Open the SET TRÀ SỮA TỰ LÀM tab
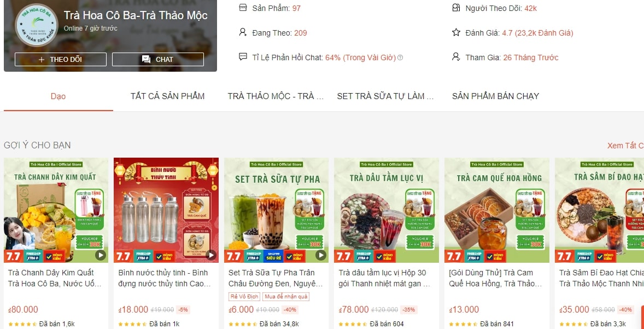The width and height of the screenshot is (644, 329). coord(385,97)
